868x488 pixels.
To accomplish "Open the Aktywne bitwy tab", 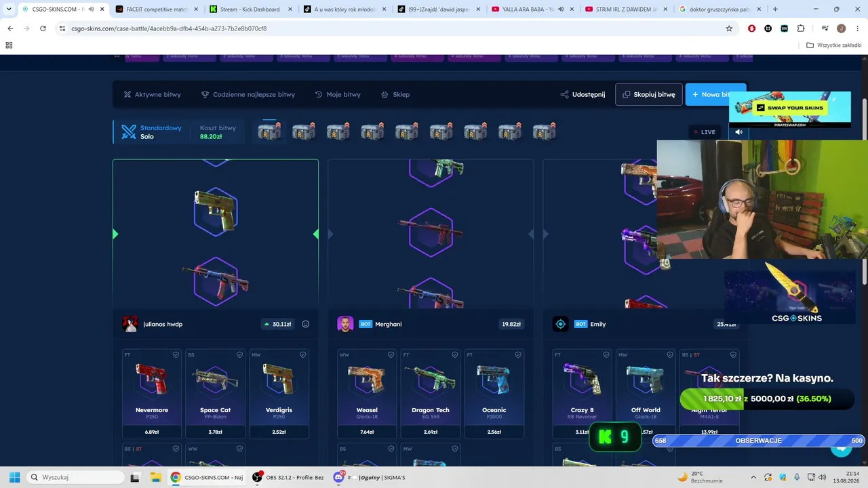I will [x=152, y=94].
